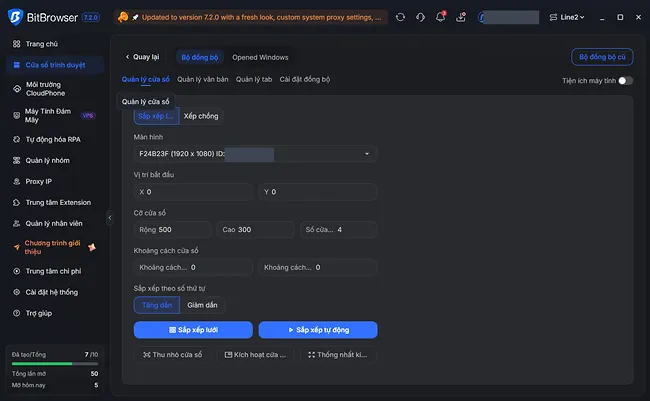Open Tự động hóa RPA icon
The height and width of the screenshot is (401, 650).
pyautogui.click(x=17, y=139)
